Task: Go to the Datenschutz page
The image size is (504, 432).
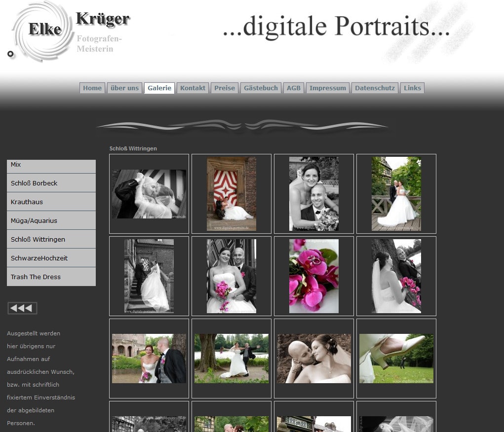Action: point(375,88)
